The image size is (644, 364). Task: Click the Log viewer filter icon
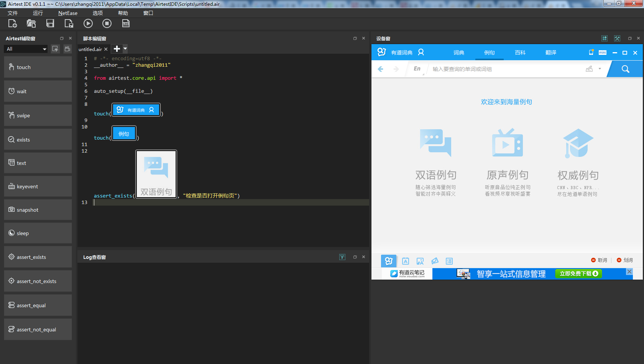pyautogui.click(x=342, y=257)
